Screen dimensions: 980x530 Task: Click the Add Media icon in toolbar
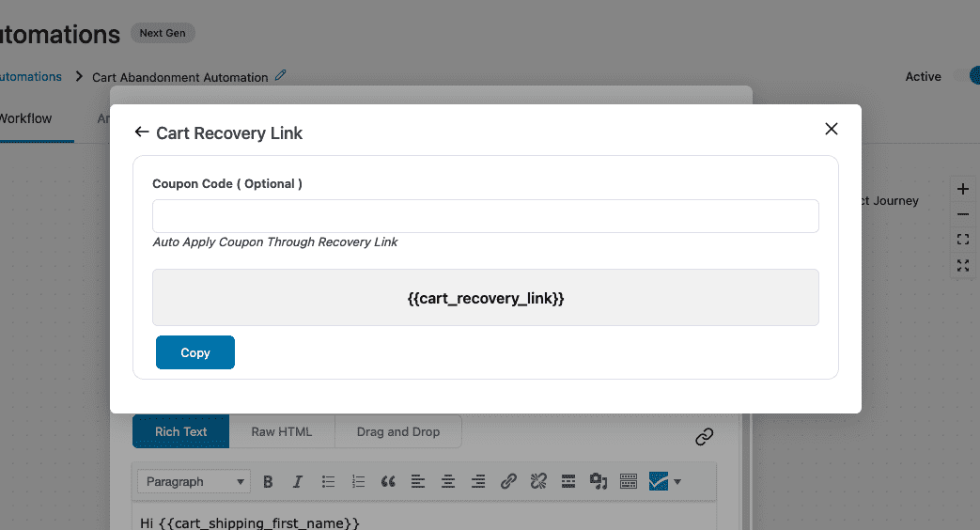(598, 481)
